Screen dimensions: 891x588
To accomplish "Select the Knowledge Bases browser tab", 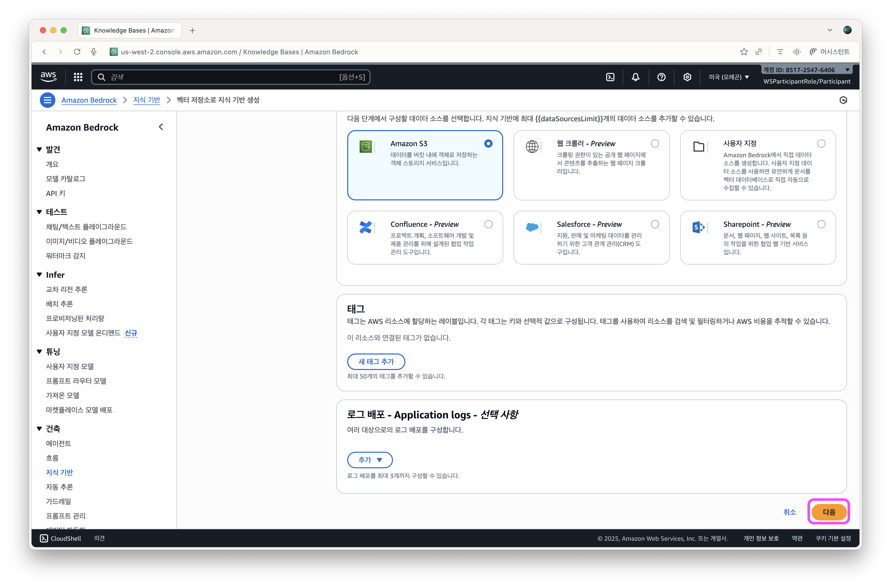I will (129, 30).
